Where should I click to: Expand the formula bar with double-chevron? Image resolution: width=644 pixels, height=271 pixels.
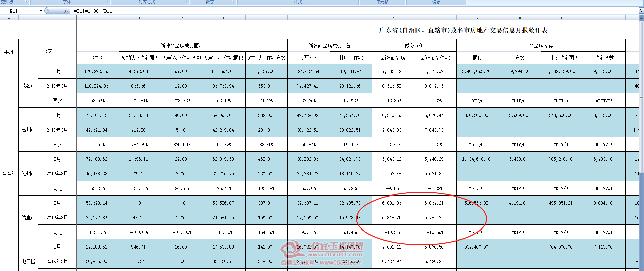click(641, 11)
